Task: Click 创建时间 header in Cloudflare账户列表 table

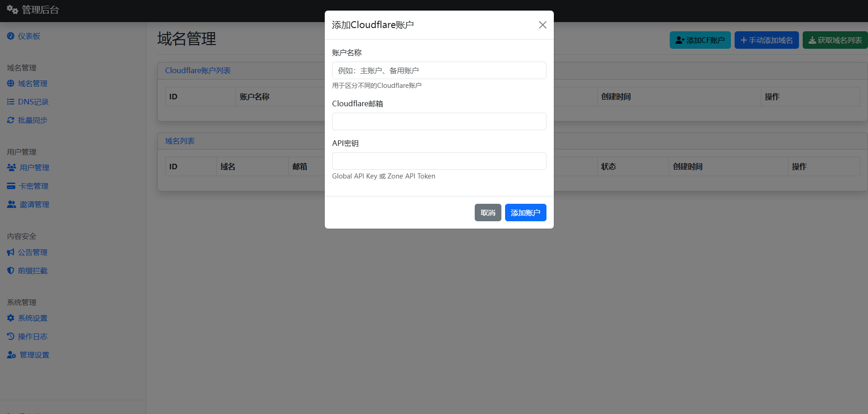Action: pyautogui.click(x=616, y=97)
